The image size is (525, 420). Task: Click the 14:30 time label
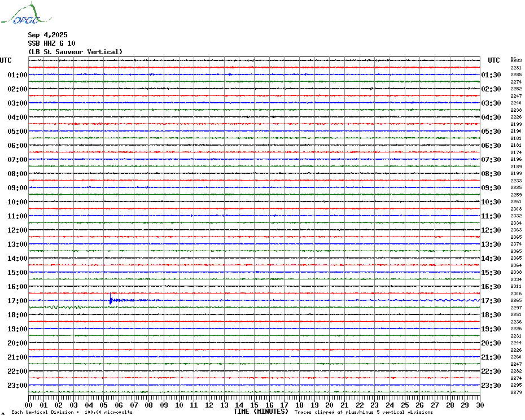pos(491,259)
